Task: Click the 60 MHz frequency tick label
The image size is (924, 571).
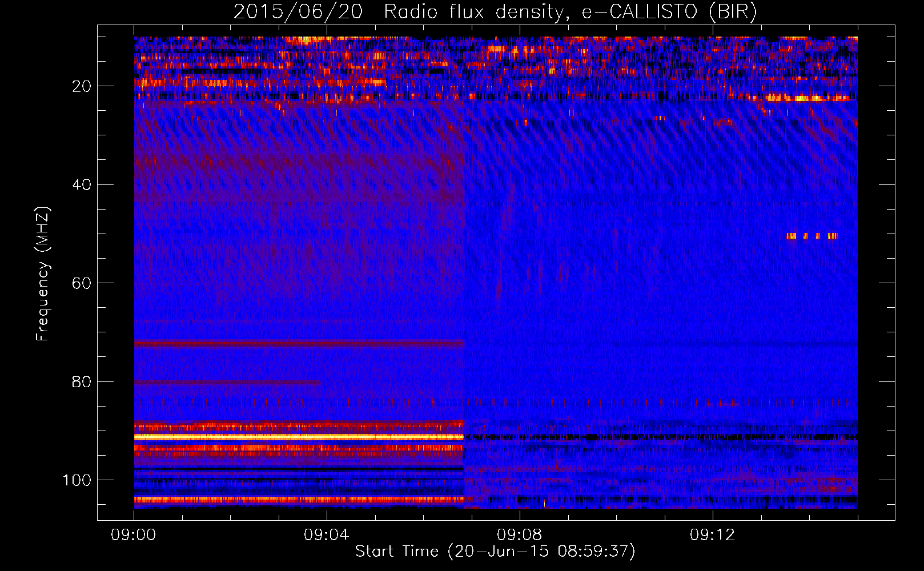Action: click(x=82, y=283)
